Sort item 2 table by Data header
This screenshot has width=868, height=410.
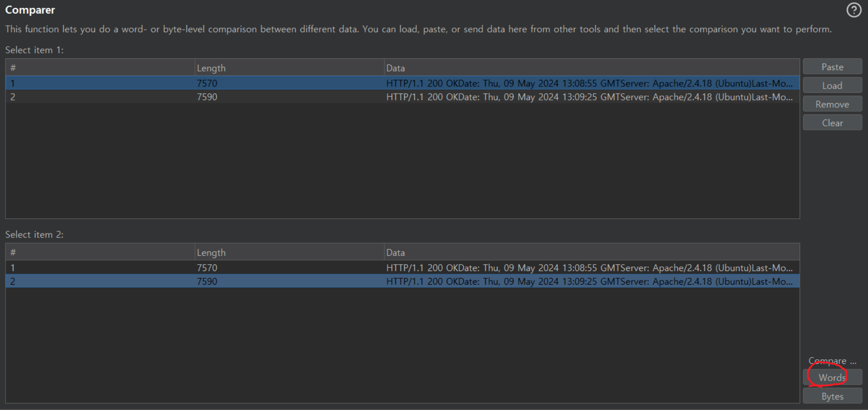tap(592, 253)
